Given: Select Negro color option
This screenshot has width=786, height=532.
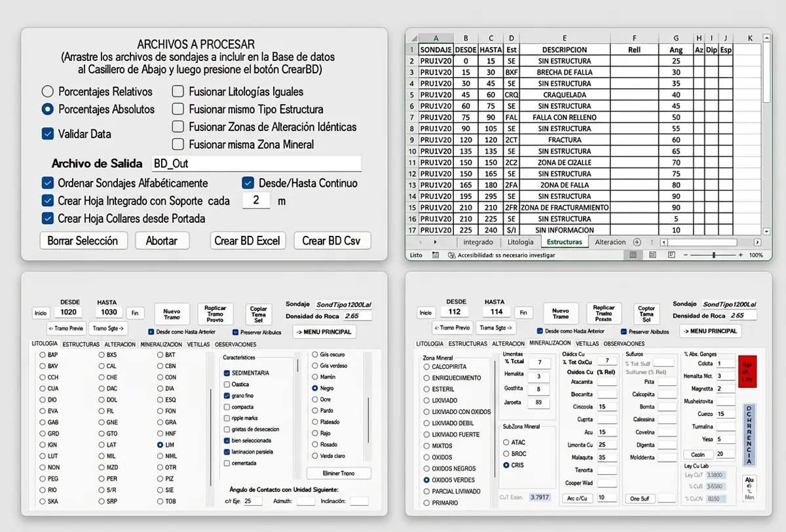Looking at the screenshot, I should [x=315, y=388].
